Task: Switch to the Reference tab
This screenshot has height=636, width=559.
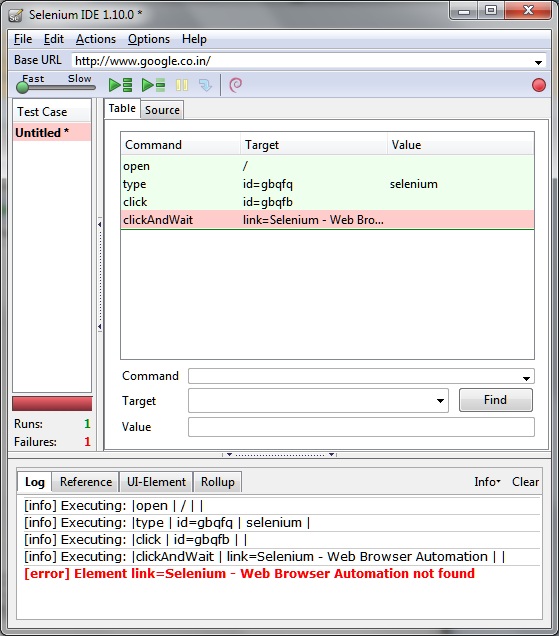Action: (x=86, y=482)
